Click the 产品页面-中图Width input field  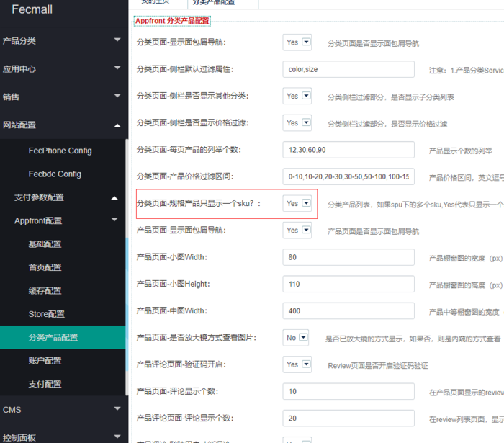pos(348,311)
